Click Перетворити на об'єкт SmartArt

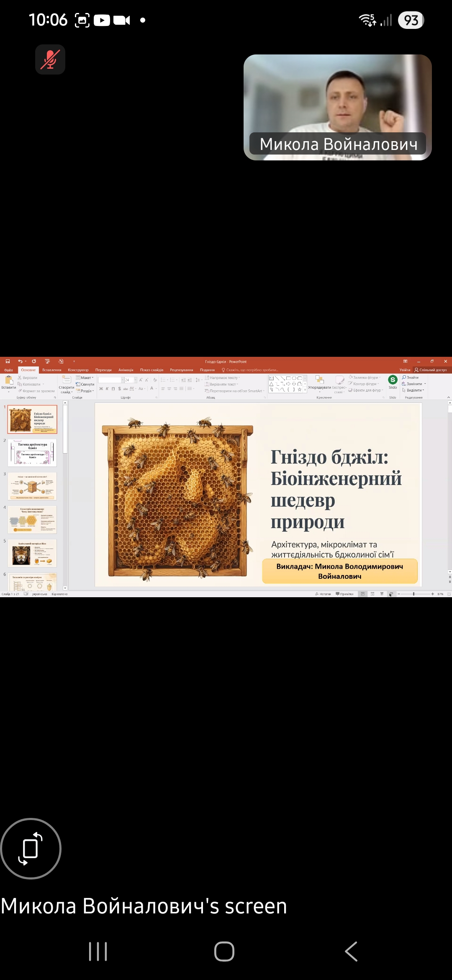(234, 391)
